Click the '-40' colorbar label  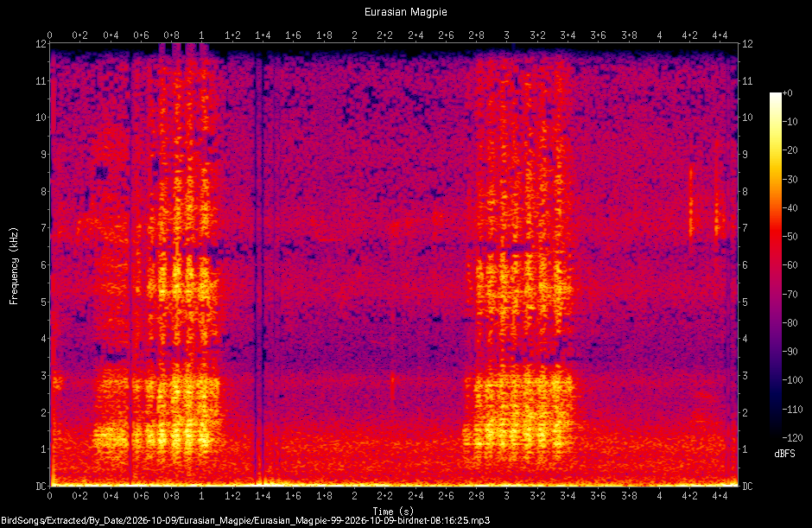pyautogui.click(x=790, y=207)
